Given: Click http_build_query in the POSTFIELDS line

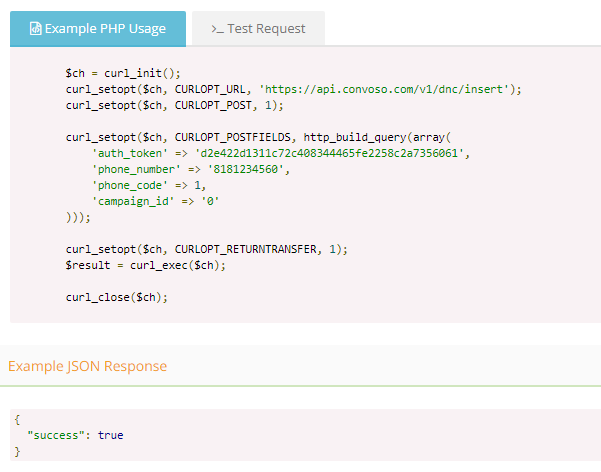Looking at the screenshot, I should [355, 138].
